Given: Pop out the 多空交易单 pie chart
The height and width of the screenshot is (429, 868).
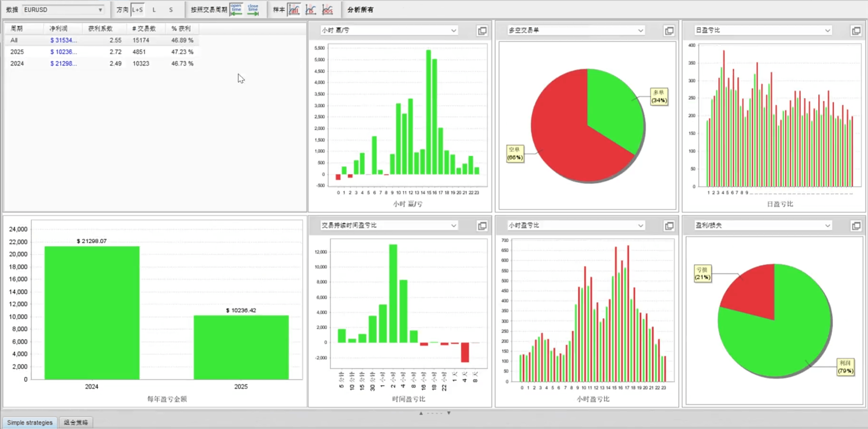Looking at the screenshot, I should click(x=669, y=31).
